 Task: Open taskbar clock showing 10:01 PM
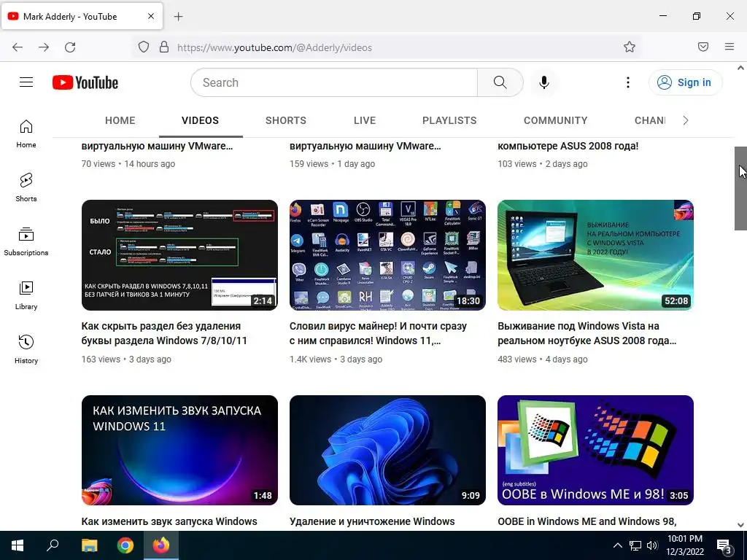[x=685, y=545]
